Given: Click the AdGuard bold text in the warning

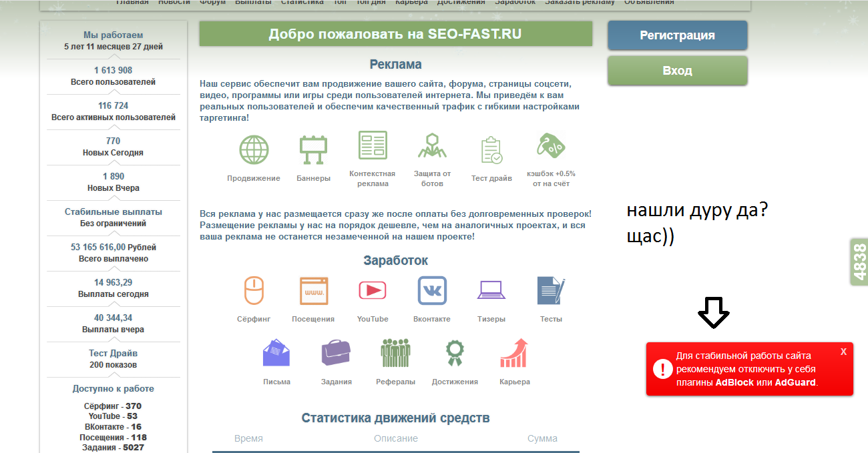Looking at the screenshot, I should pos(796,382).
